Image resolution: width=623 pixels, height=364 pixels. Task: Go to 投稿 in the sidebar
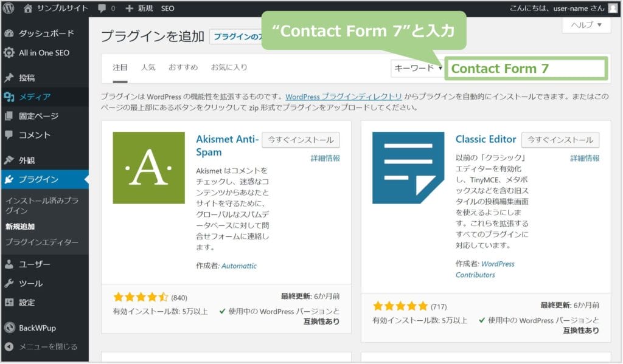point(27,78)
